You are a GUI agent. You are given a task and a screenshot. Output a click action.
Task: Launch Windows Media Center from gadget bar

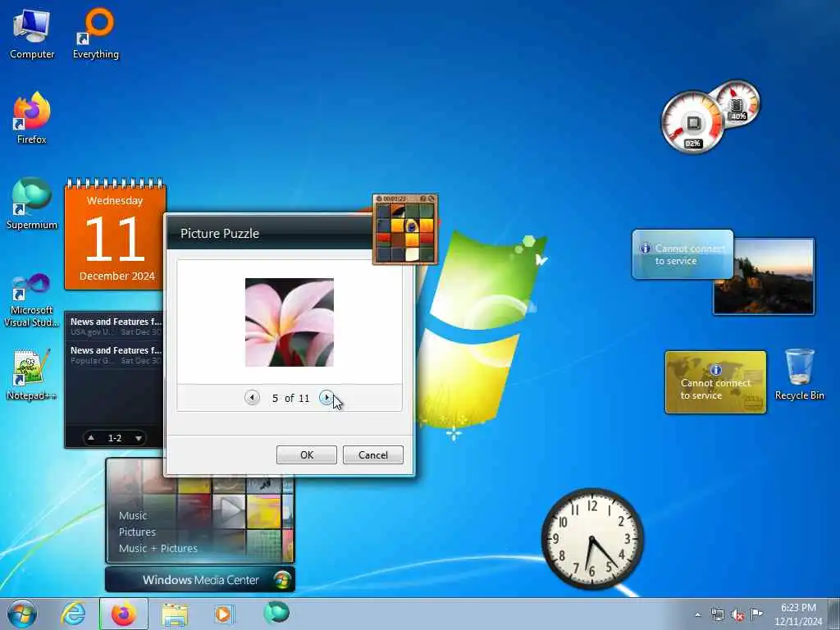[200, 580]
